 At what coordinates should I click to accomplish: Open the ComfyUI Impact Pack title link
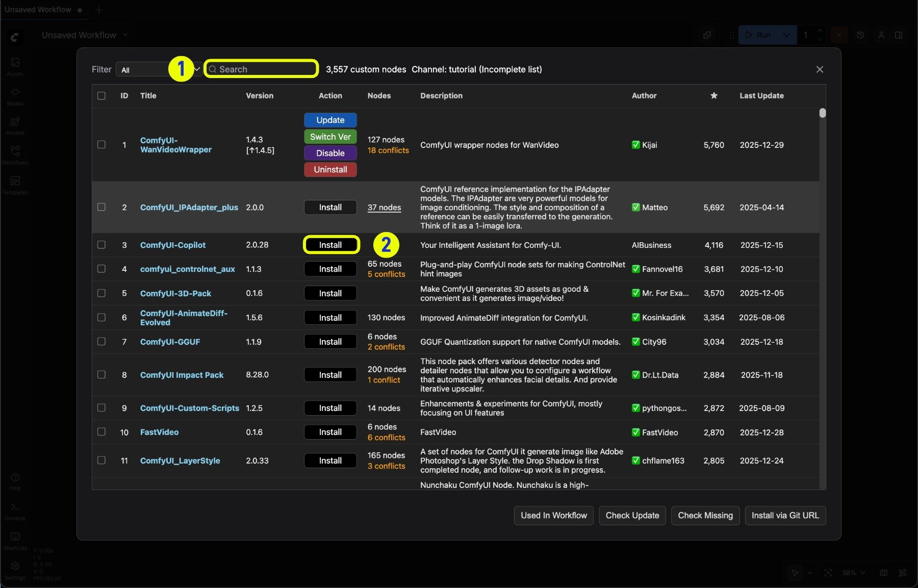click(182, 375)
